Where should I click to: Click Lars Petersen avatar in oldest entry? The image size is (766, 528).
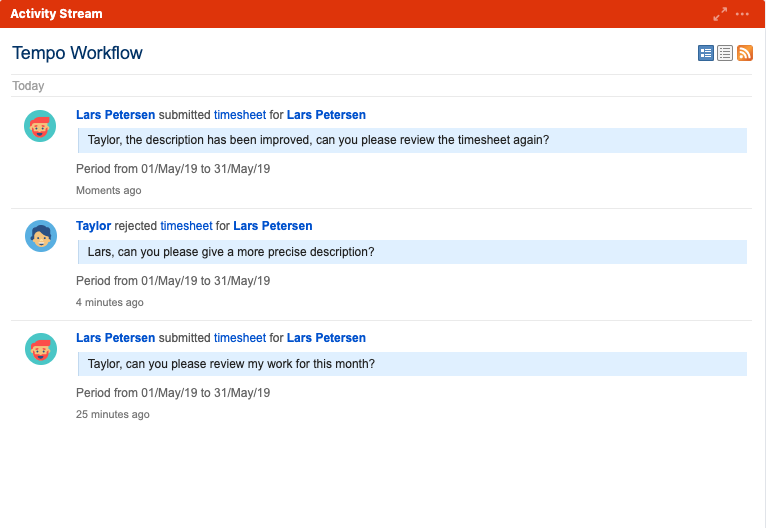point(40,349)
